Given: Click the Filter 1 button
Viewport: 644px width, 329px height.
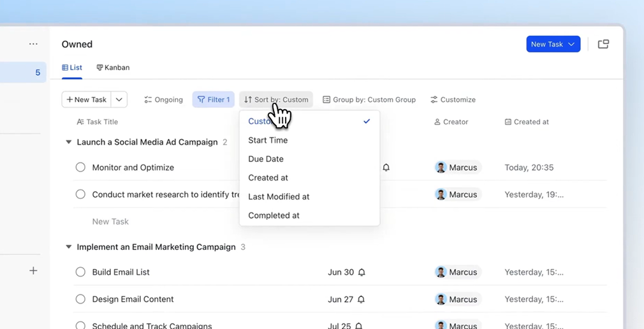Looking at the screenshot, I should click(213, 99).
